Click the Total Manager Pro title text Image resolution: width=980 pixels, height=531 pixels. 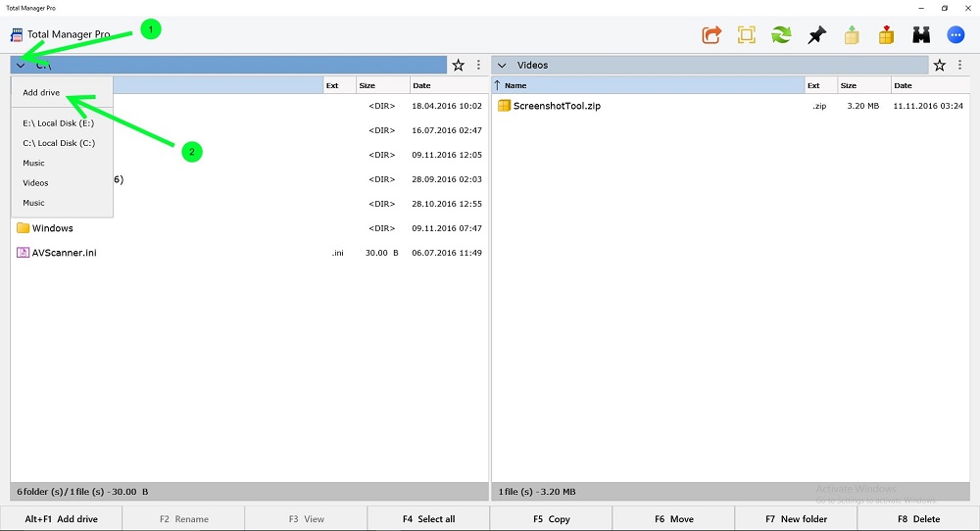pyautogui.click(x=69, y=34)
